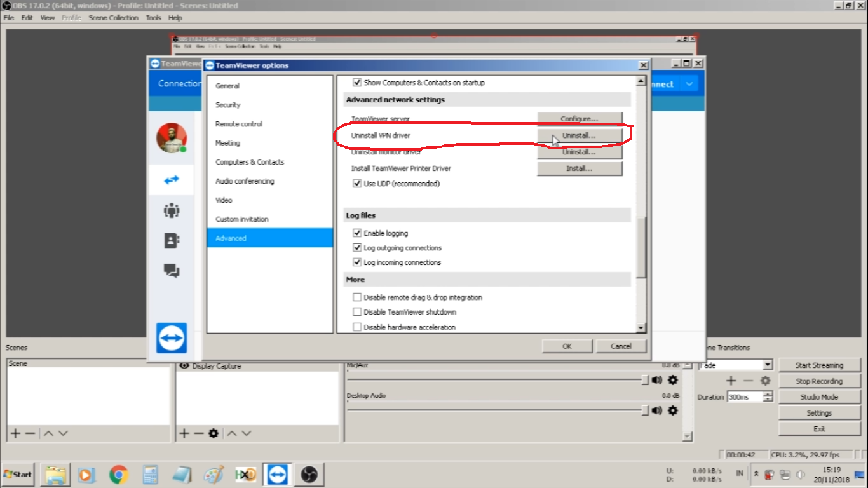The width and height of the screenshot is (868, 488).
Task: Toggle Enable logging checkbox
Action: pyautogui.click(x=357, y=233)
